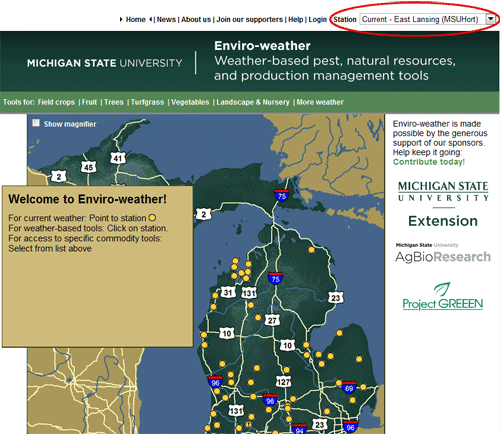This screenshot has height=434, width=500.
Task: Click the Highway 41 shield on map
Action: point(118,158)
